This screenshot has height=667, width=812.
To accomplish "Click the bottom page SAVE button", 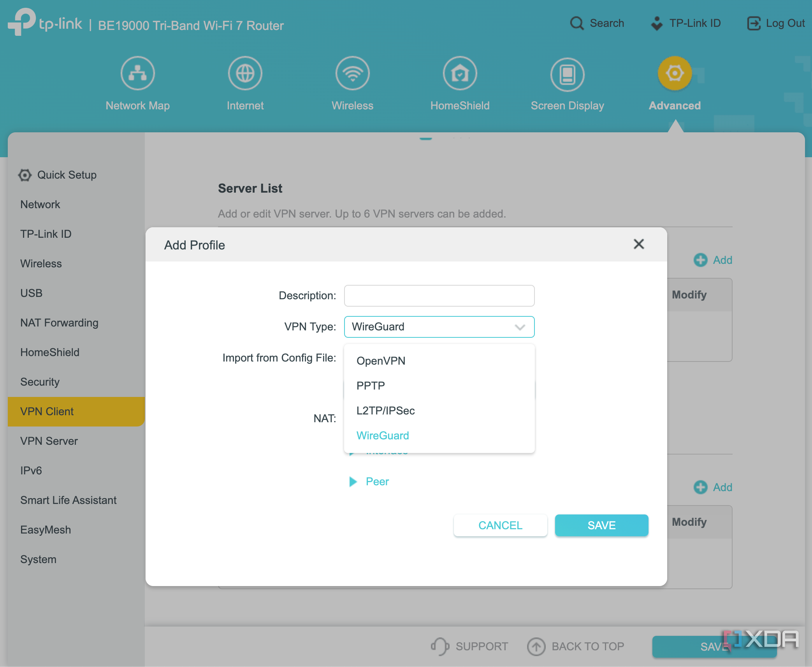I will [x=714, y=646].
